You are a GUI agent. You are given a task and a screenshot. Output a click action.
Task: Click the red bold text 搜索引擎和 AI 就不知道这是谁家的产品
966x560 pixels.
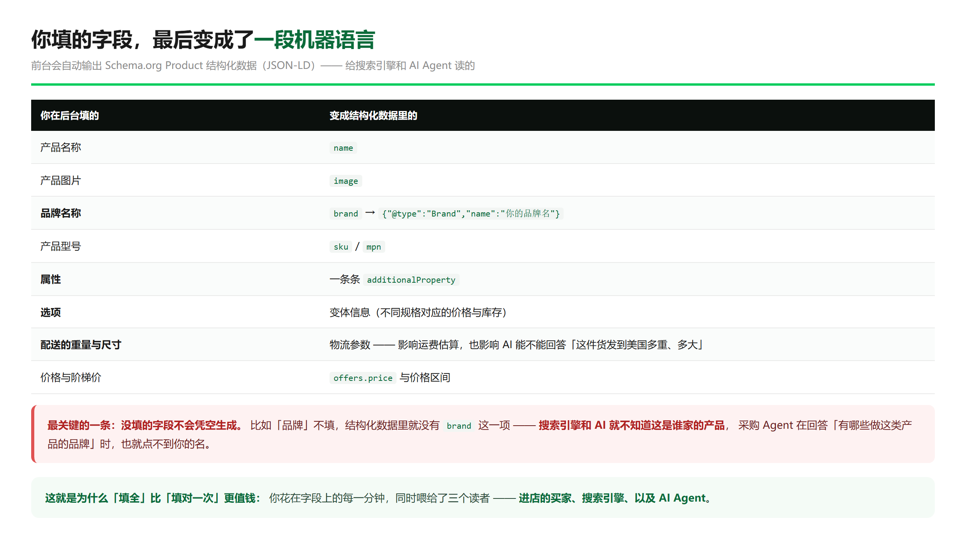[x=631, y=425]
